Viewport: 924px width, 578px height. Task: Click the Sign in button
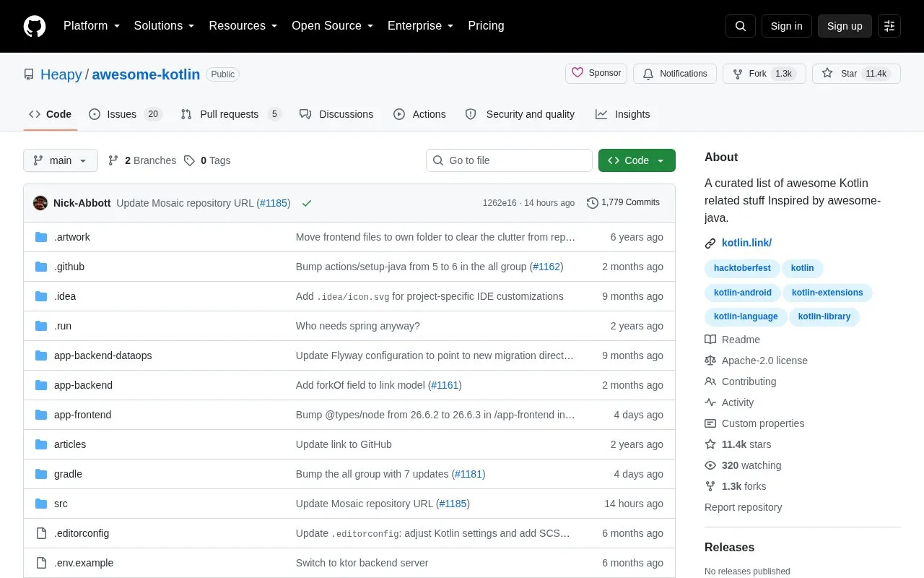[x=786, y=26]
